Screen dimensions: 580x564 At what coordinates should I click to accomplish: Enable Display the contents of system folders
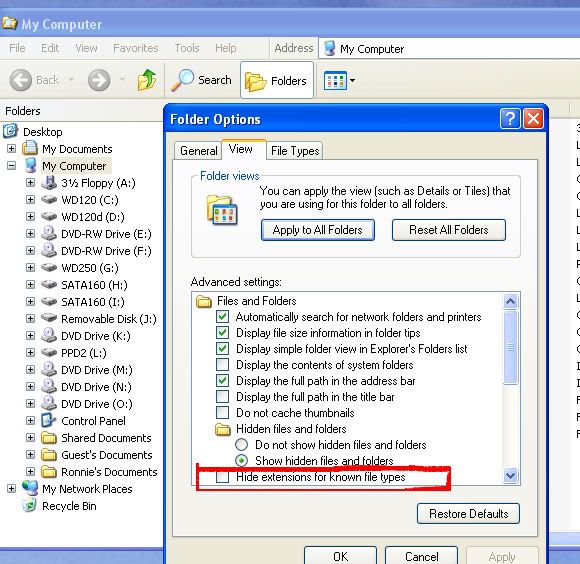(x=223, y=364)
